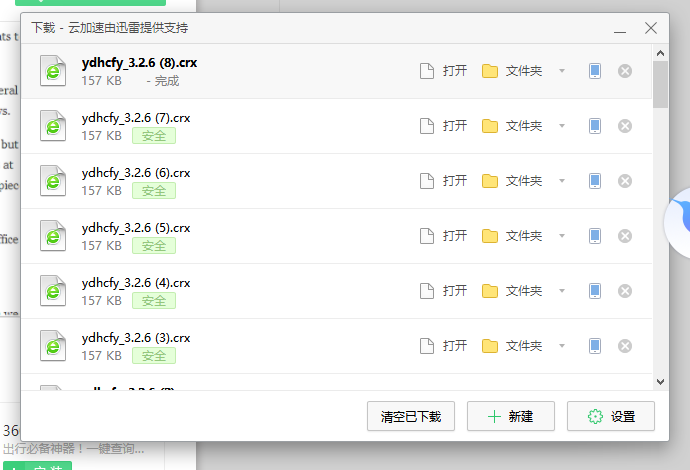Select file name ydhcfy_3.2.6 (7).crx
The width and height of the screenshot is (690, 470).
tap(136, 118)
